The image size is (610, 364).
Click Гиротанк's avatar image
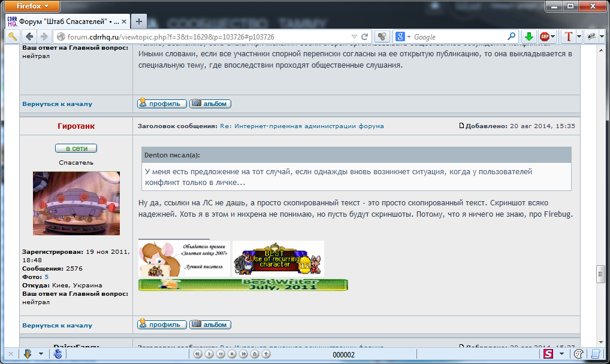(76, 203)
